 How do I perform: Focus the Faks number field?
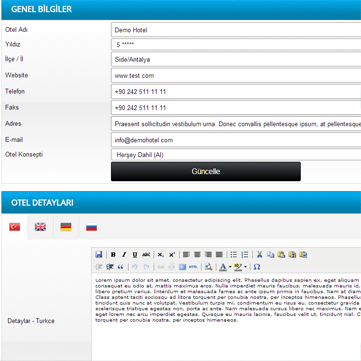pos(236,108)
